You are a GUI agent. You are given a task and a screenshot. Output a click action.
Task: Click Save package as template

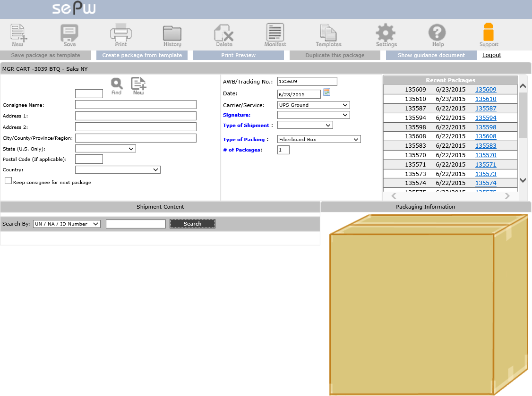click(45, 55)
